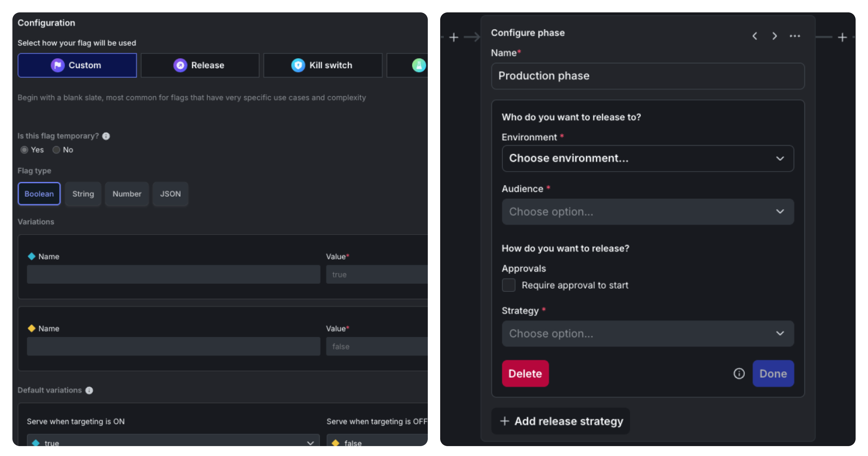Image resolution: width=868 pixels, height=456 pixels.
Task: Choose Yes for temporary flag
Action: click(x=24, y=150)
